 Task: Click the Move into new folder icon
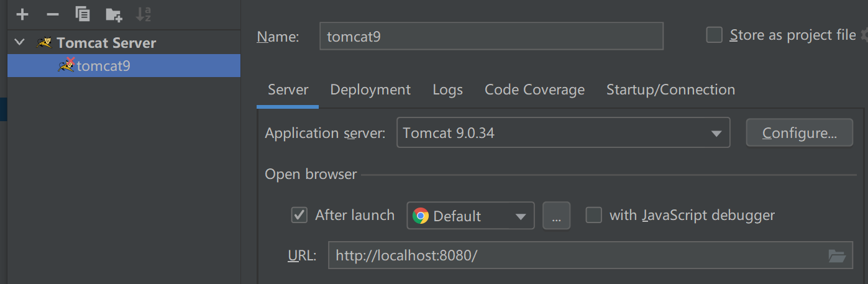coord(113,14)
